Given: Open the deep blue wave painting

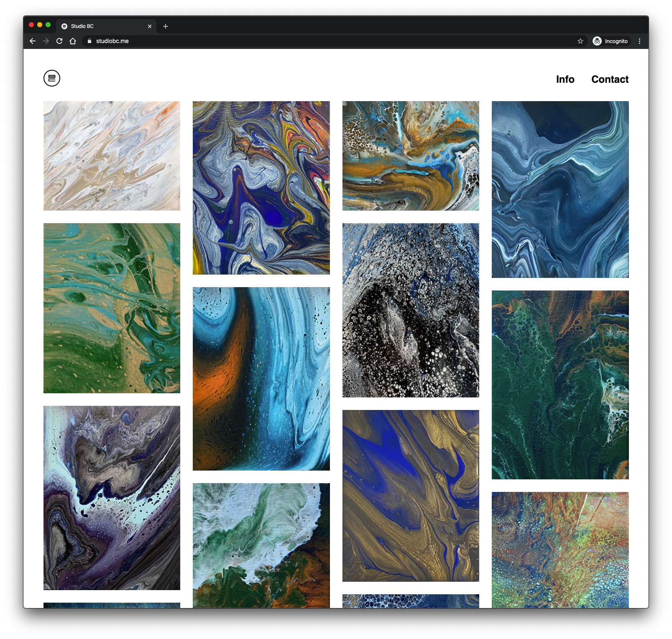Looking at the screenshot, I should (x=560, y=189).
